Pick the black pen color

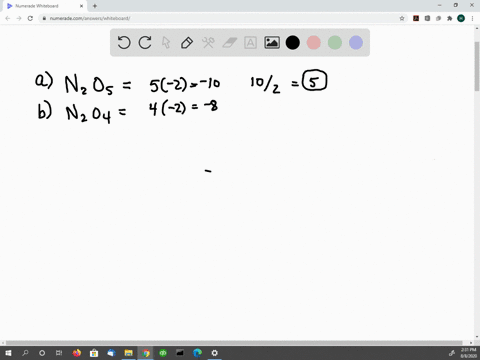pos(293,43)
